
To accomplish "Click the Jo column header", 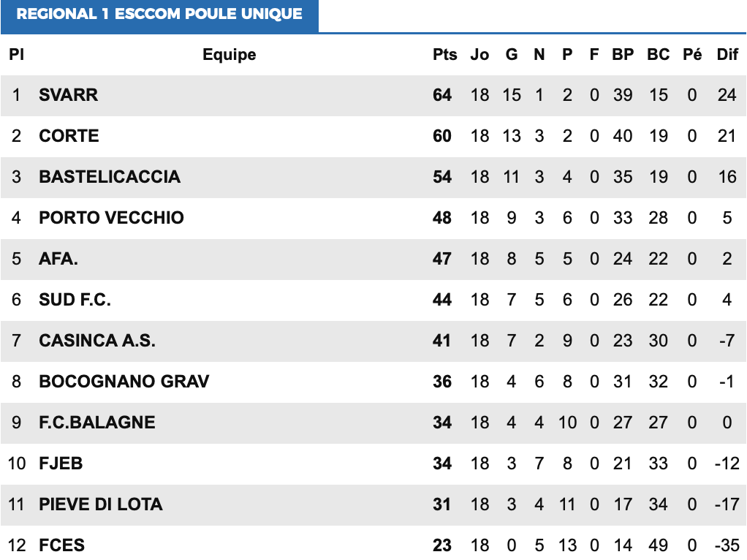I will pyautogui.click(x=479, y=55).
